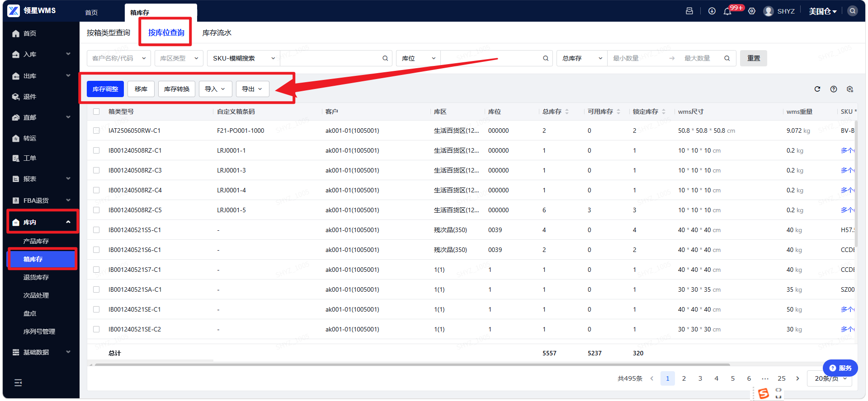
Task: Click 库存转换 button
Action: pyautogui.click(x=177, y=89)
